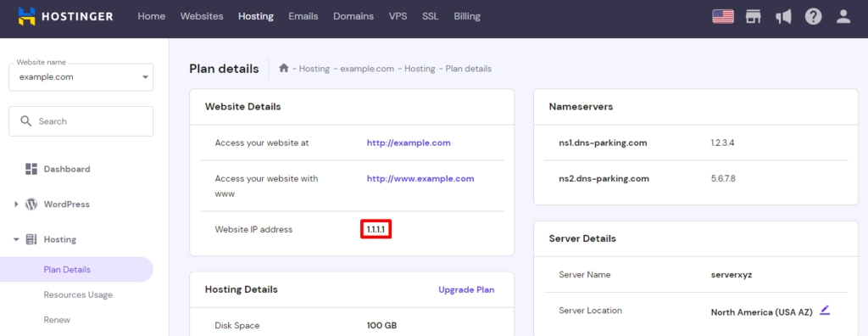Open the user profile icon
The height and width of the screenshot is (336, 868).
pyautogui.click(x=843, y=17)
